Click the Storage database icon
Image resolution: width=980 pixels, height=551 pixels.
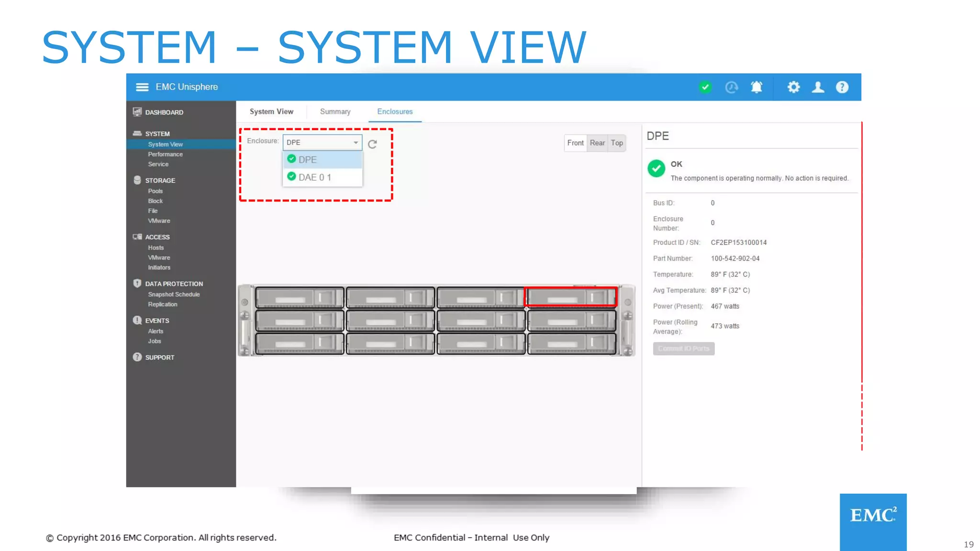point(137,180)
